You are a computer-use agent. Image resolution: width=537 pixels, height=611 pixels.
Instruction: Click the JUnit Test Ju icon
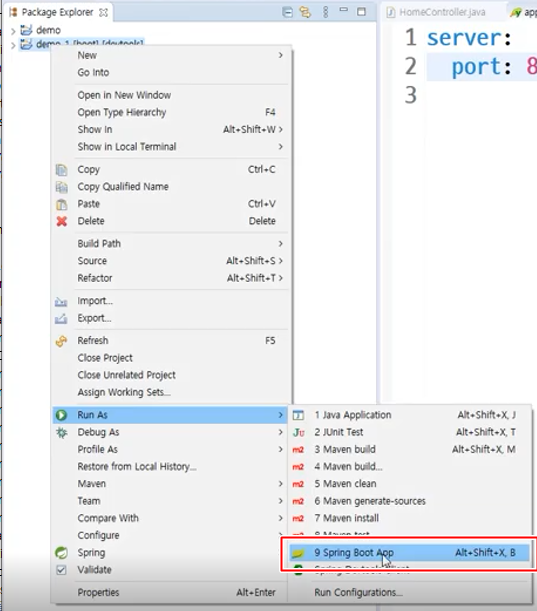pos(299,433)
